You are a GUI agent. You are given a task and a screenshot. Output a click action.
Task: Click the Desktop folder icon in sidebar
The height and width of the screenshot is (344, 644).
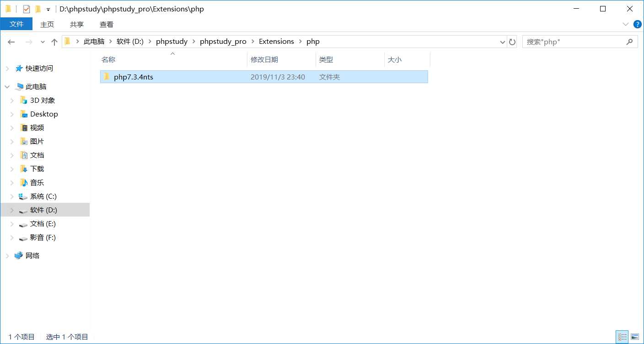pos(24,114)
